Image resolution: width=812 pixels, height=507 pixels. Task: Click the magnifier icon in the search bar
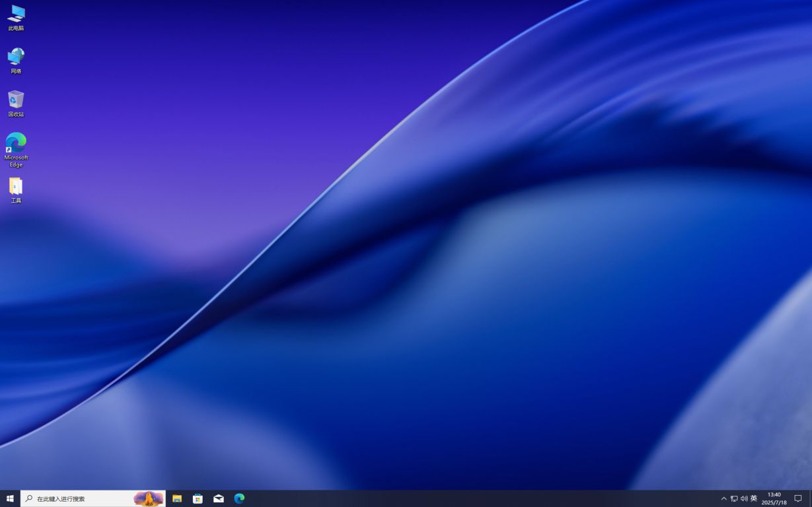click(27, 498)
